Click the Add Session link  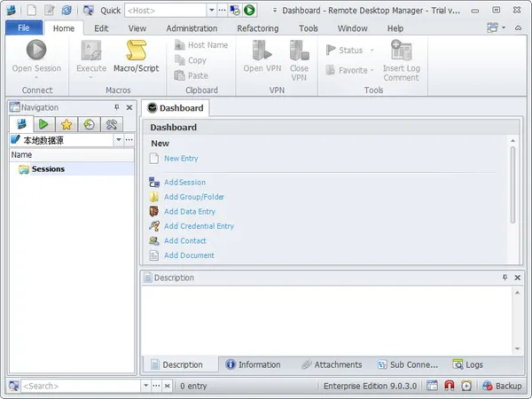(184, 182)
